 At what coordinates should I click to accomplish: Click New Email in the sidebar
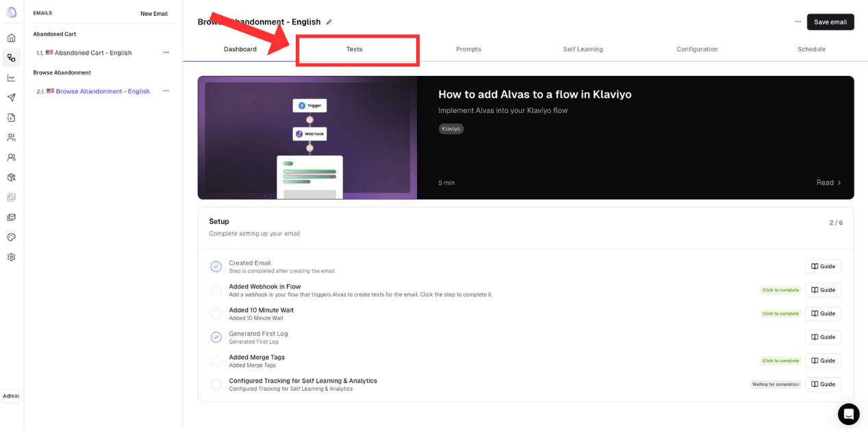[x=154, y=14]
